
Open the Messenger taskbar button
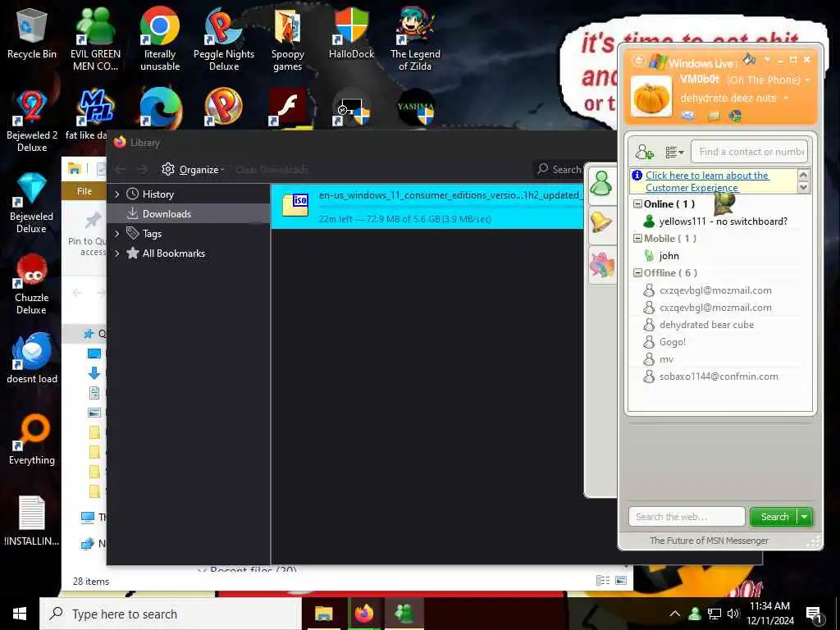point(404,614)
